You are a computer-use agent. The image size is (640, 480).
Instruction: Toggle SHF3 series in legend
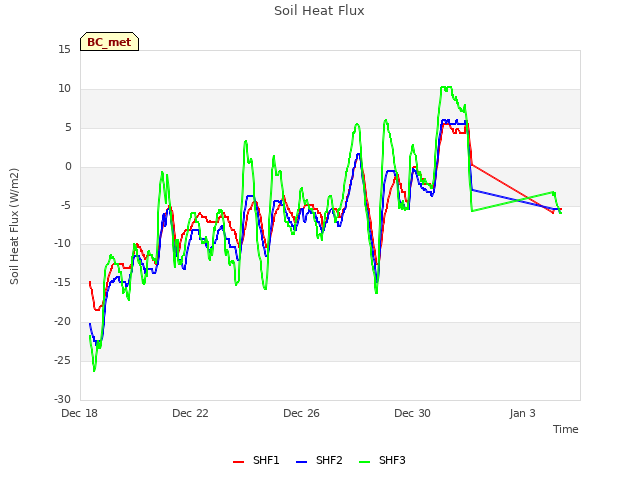pyautogui.click(x=382, y=460)
